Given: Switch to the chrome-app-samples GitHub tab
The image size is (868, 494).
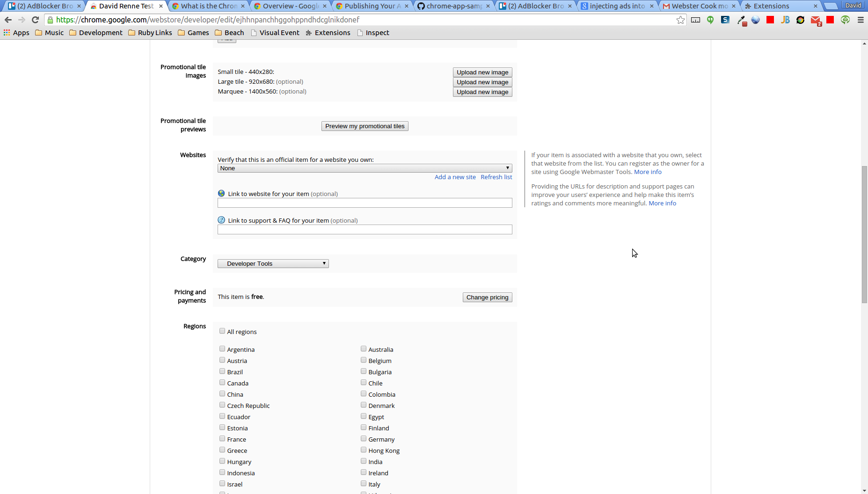Looking at the screenshot, I should coord(454,6).
